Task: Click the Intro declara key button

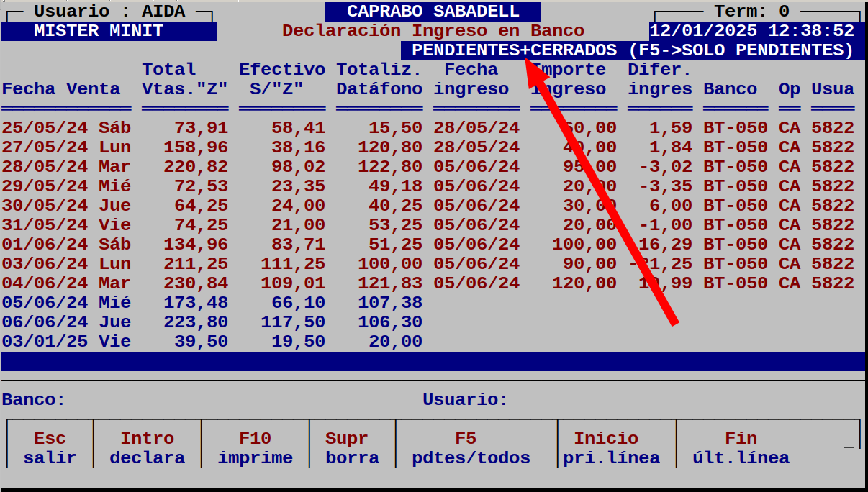Action: 147,447
